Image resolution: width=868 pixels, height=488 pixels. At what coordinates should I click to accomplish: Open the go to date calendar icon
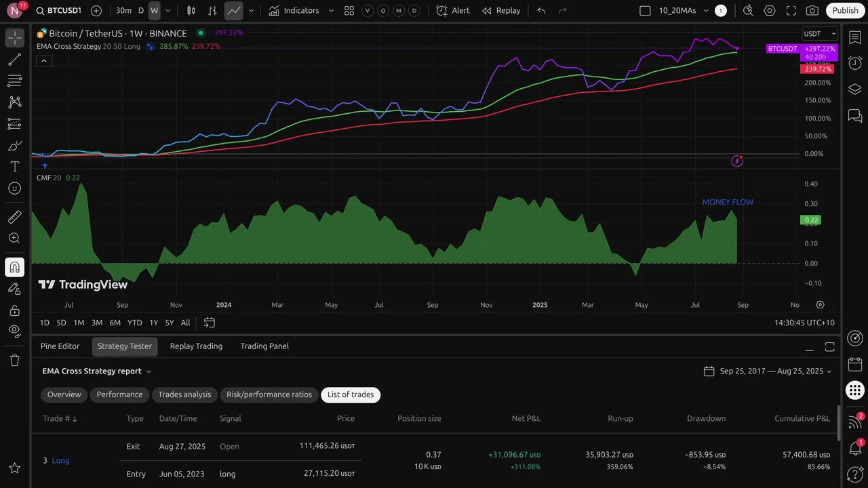tap(210, 323)
